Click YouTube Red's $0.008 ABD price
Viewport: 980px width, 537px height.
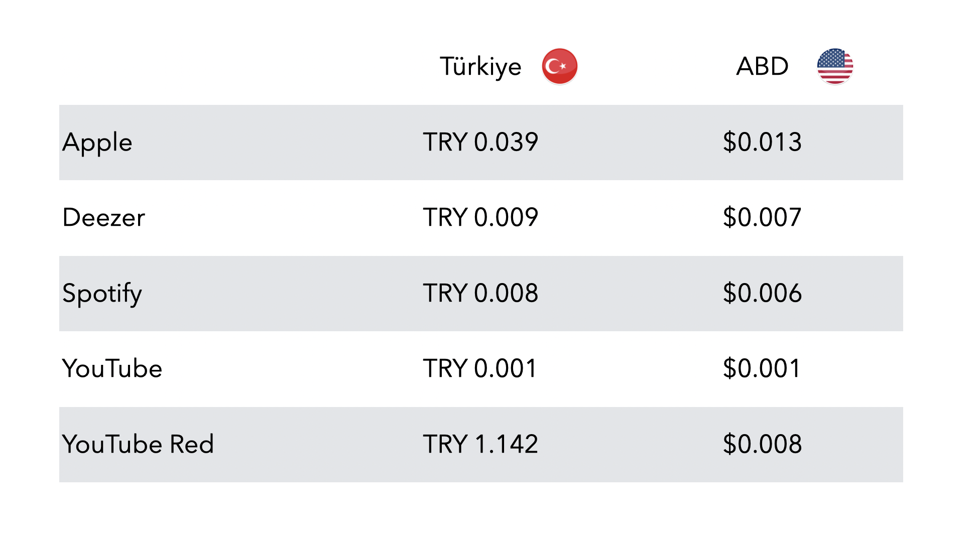(x=762, y=444)
